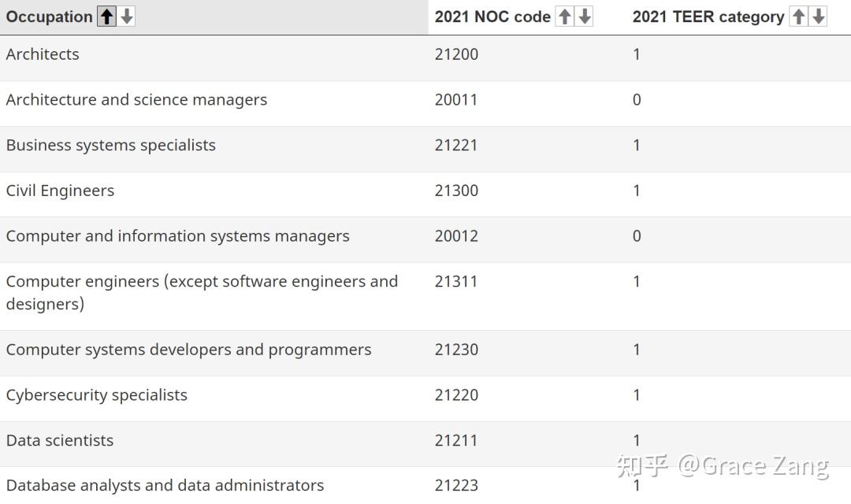Select Architecture and science managers cell
Image resolution: width=851 pixels, height=504 pixels.
coord(136,100)
